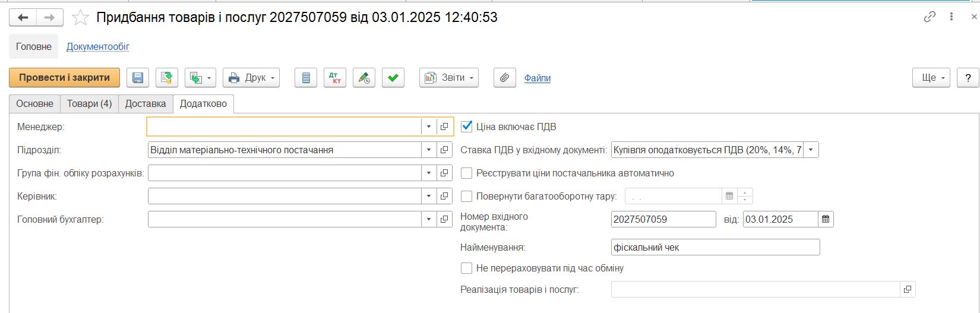Click the Найменування input field
The width and height of the screenshot is (980, 313).
point(715,247)
